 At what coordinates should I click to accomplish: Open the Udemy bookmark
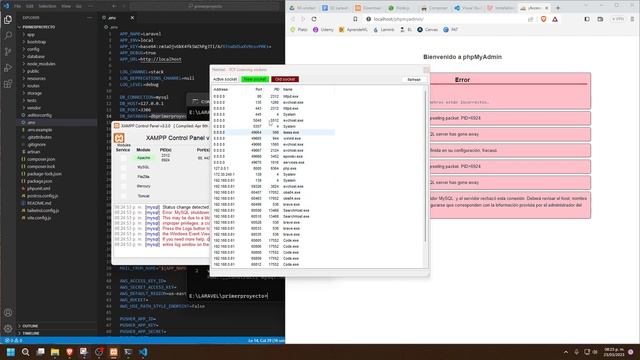(323, 30)
